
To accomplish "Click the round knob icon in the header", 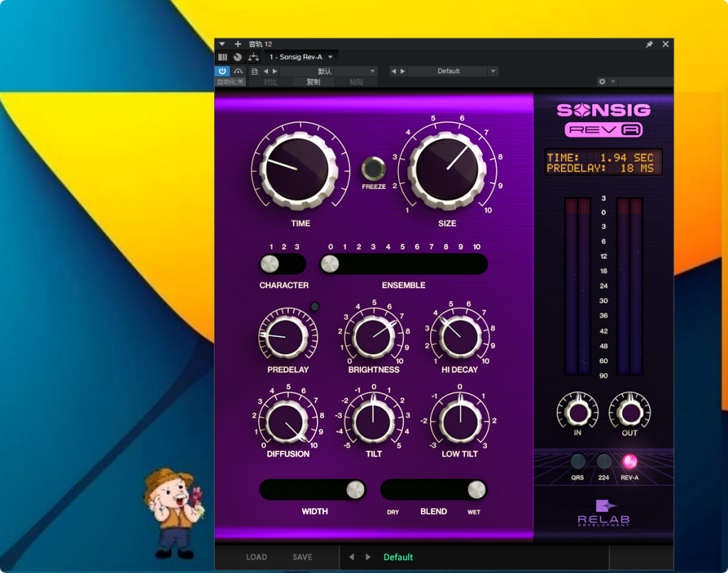I will coord(237,57).
